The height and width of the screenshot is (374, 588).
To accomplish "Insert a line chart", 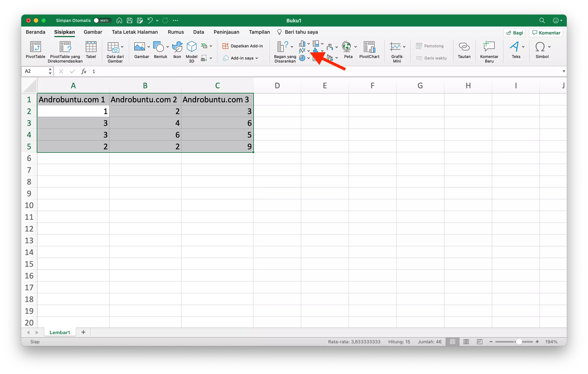I will pyautogui.click(x=303, y=51).
